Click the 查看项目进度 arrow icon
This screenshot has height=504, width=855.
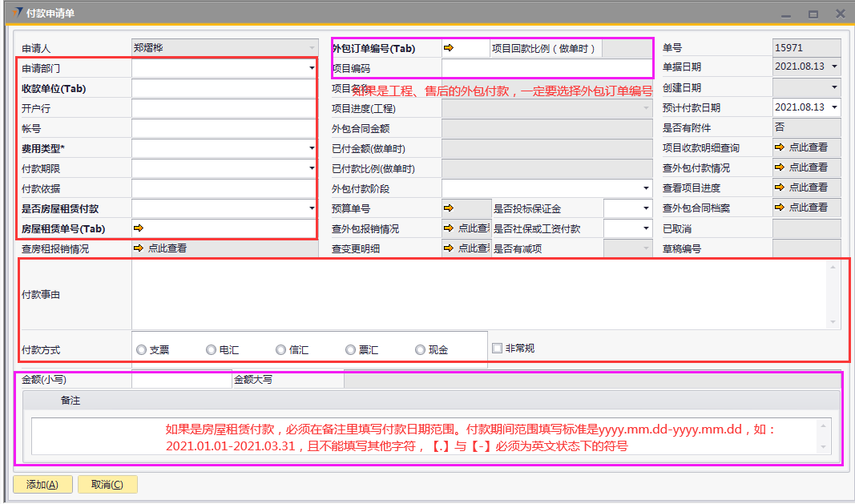[x=779, y=187]
